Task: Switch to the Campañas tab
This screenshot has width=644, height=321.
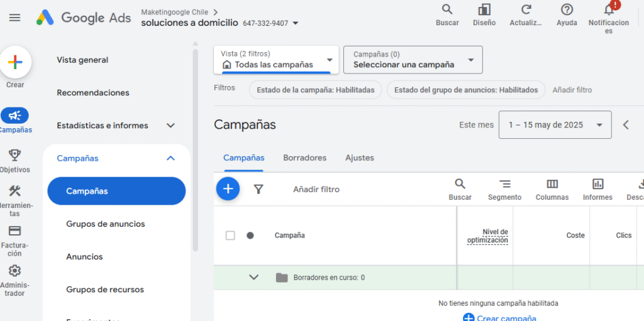Action: 244,158
